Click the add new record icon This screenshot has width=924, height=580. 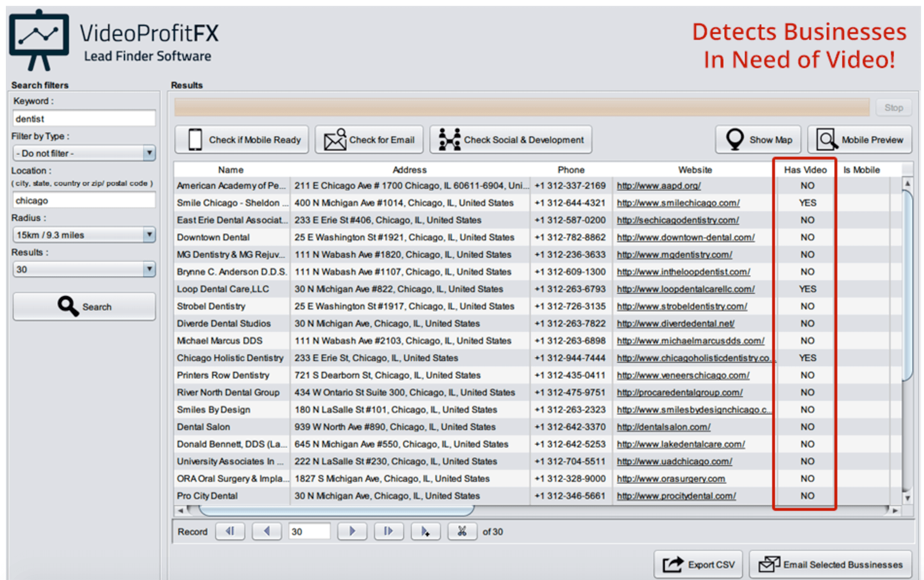(x=425, y=531)
